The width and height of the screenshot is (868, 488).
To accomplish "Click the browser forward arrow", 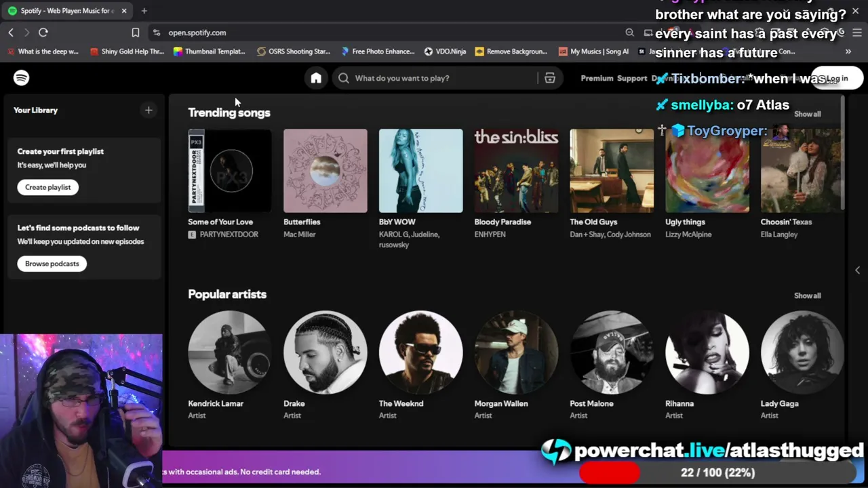I will [26, 33].
